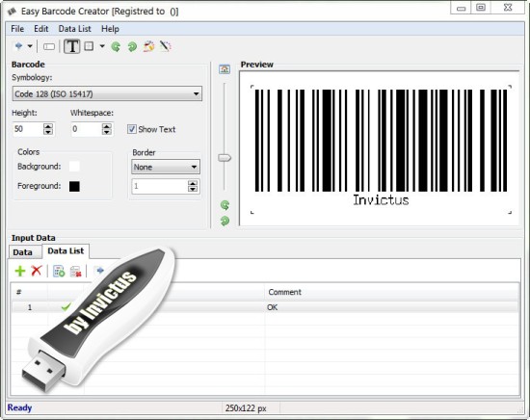This screenshot has width=530, height=420.
Task: Open the Edit menu
Action: point(41,29)
